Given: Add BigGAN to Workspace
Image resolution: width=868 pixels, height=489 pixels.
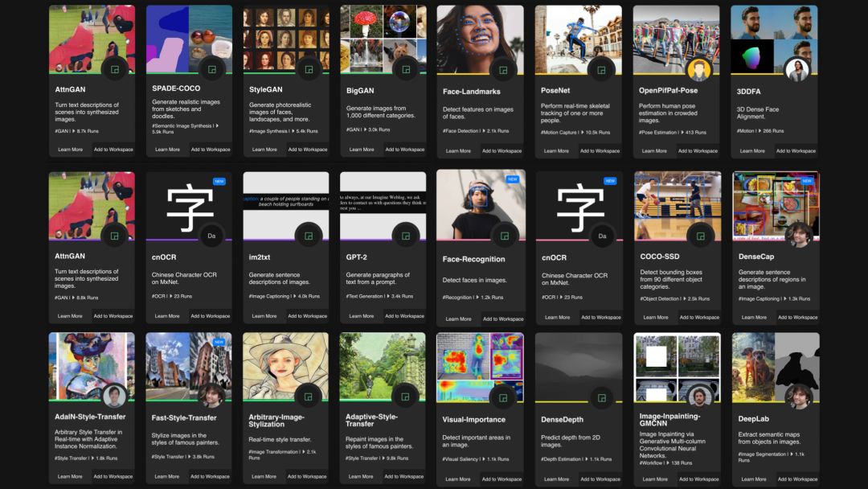Looking at the screenshot, I should [403, 150].
